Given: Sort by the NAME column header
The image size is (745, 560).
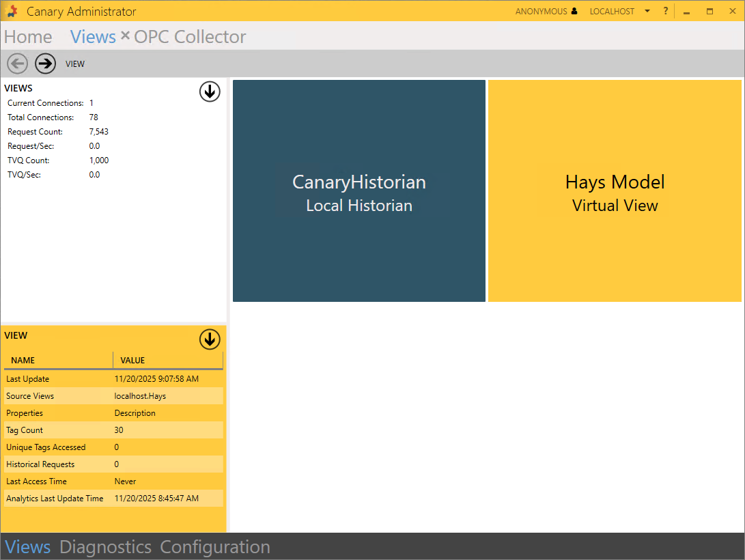Looking at the screenshot, I should point(58,360).
